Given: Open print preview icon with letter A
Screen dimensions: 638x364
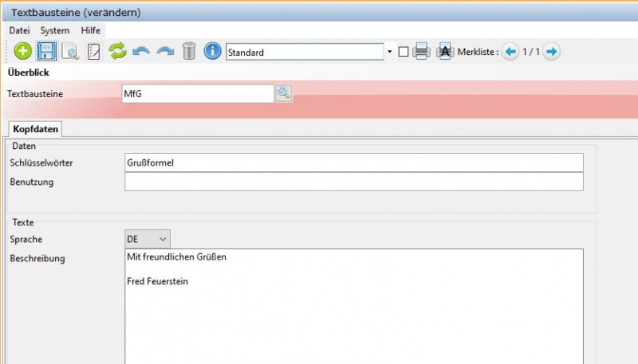Looking at the screenshot, I should tap(445, 52).
